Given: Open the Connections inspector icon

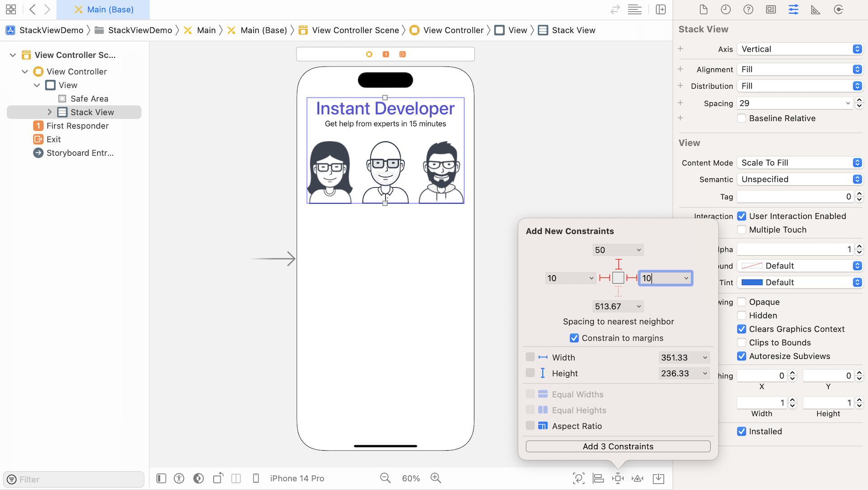Looking at the screenshot, I should [x=838, y=10].
